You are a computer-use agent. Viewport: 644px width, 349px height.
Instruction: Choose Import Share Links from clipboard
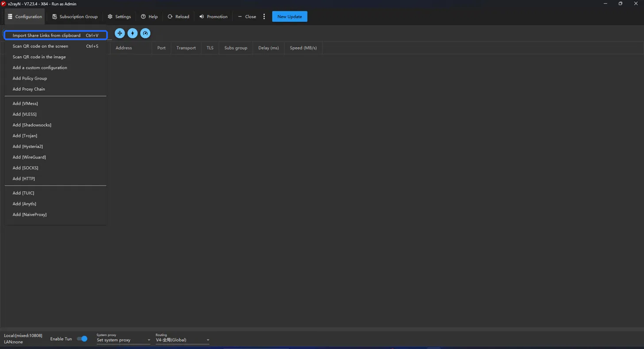pyautogui.click(x=55, y=35)
